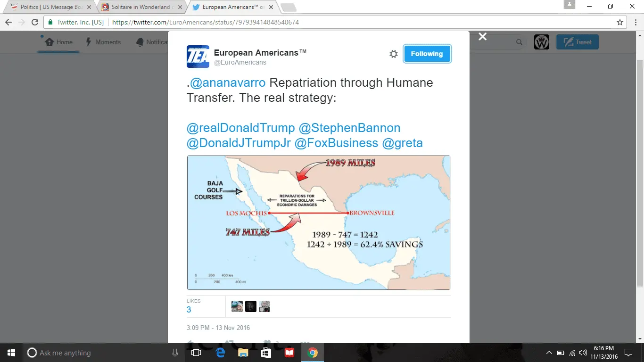
Task: Go back to the previous page
Action: [8, 22]
